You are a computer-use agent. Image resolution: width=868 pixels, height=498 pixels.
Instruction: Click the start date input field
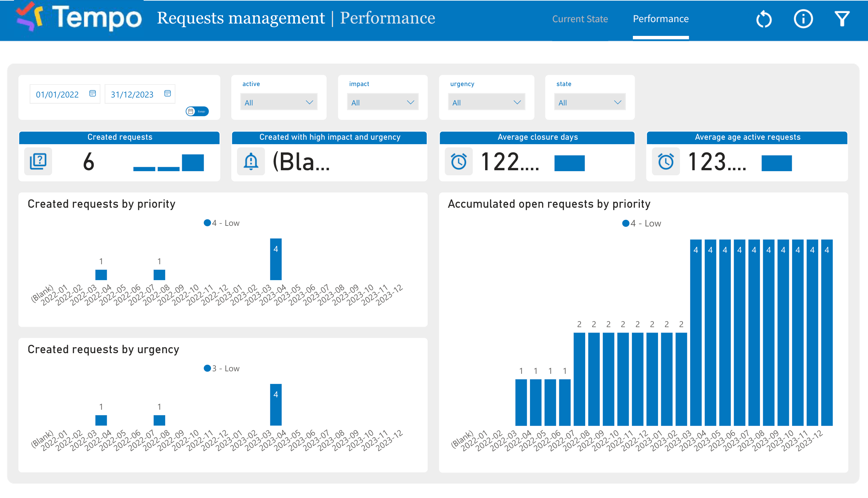click(58, 94)
